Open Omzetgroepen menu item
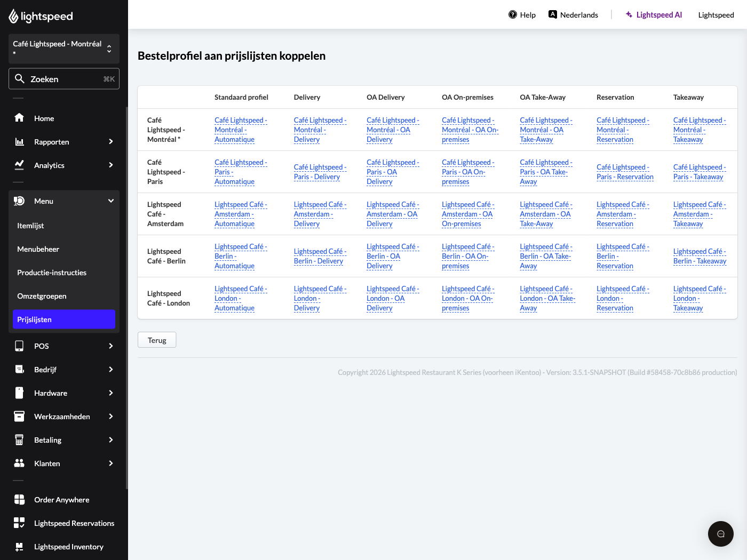Screen dimensions: 747x560 tap(64, 296)
